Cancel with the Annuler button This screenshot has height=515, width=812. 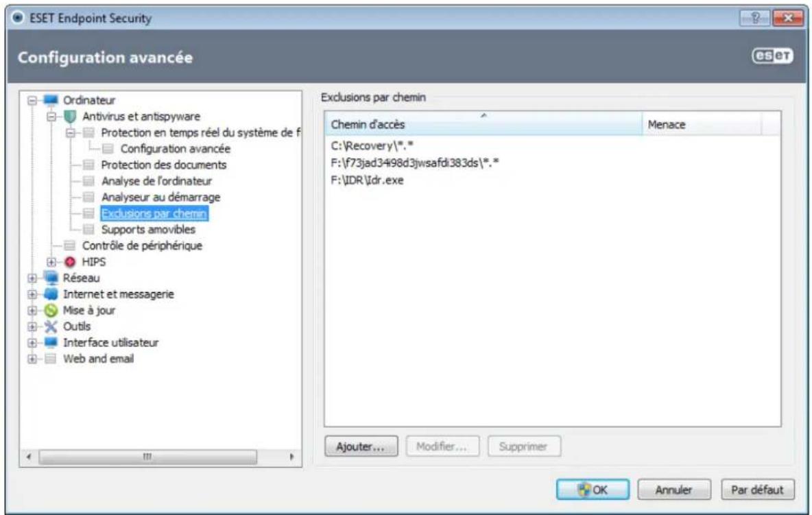point(673,490)
